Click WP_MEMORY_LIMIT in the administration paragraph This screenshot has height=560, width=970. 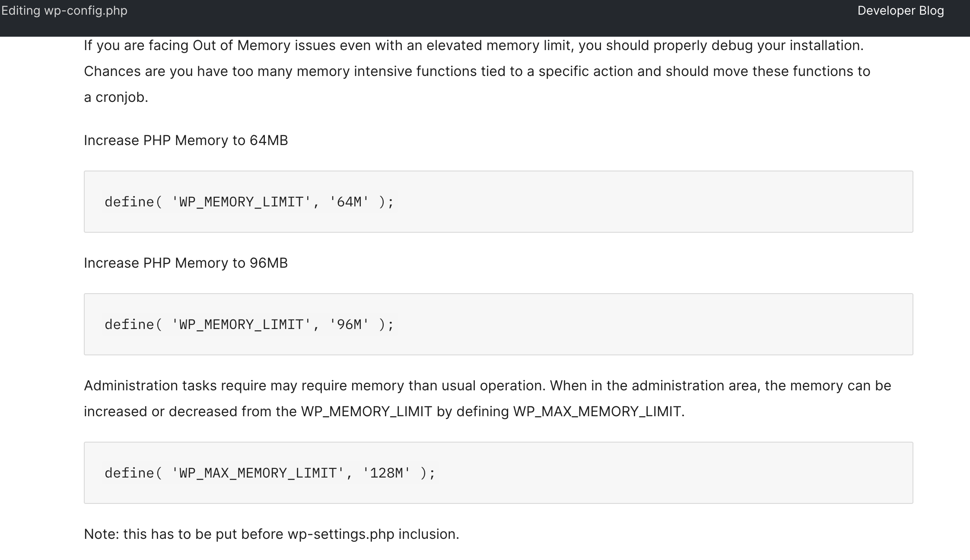[x=366, y=411]
